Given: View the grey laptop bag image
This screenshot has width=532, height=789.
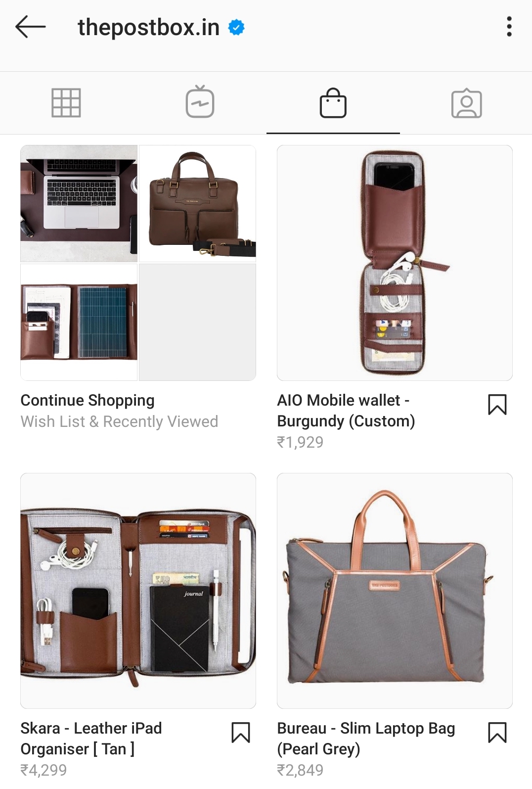Looking at the screenshot, I should click(x=395, y=591).
